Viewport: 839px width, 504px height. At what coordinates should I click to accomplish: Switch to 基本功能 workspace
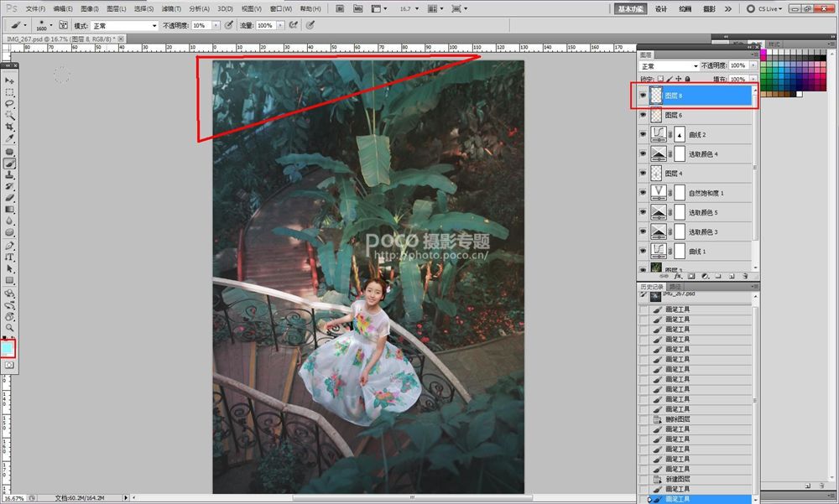[630, 8]
